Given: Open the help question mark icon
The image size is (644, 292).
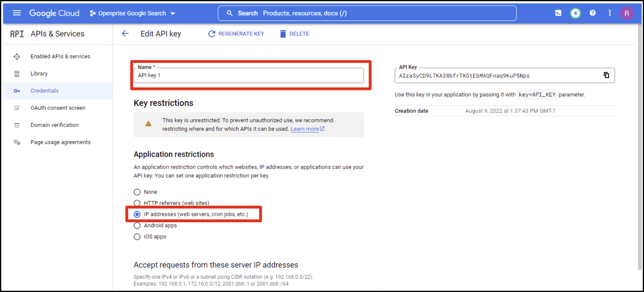Looking at the screenshot, I should (x=593, y=13).
